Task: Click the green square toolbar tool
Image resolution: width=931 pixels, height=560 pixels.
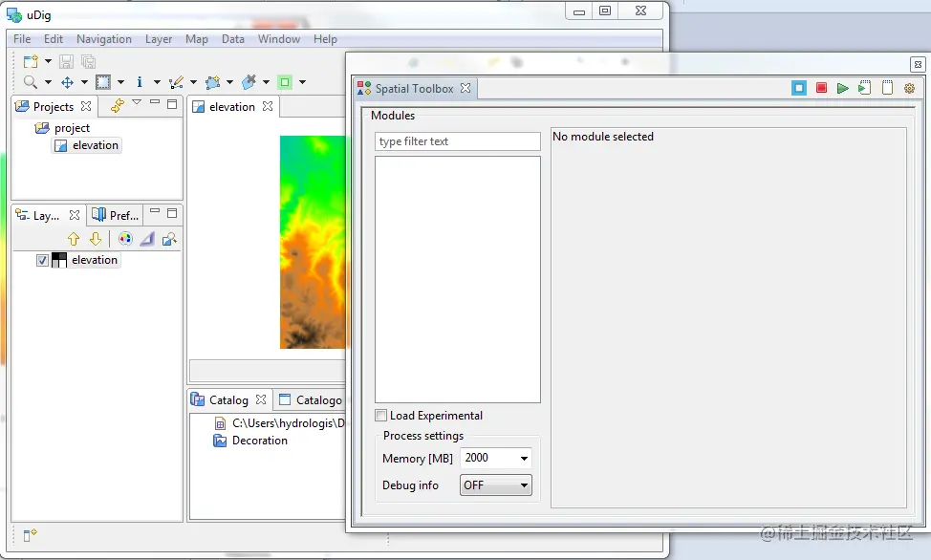Action: tap(285, 82)
